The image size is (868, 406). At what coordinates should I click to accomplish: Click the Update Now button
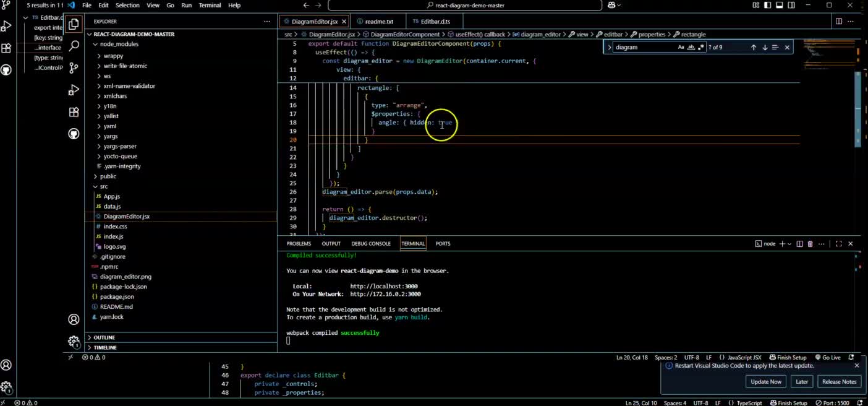[765, 382]
